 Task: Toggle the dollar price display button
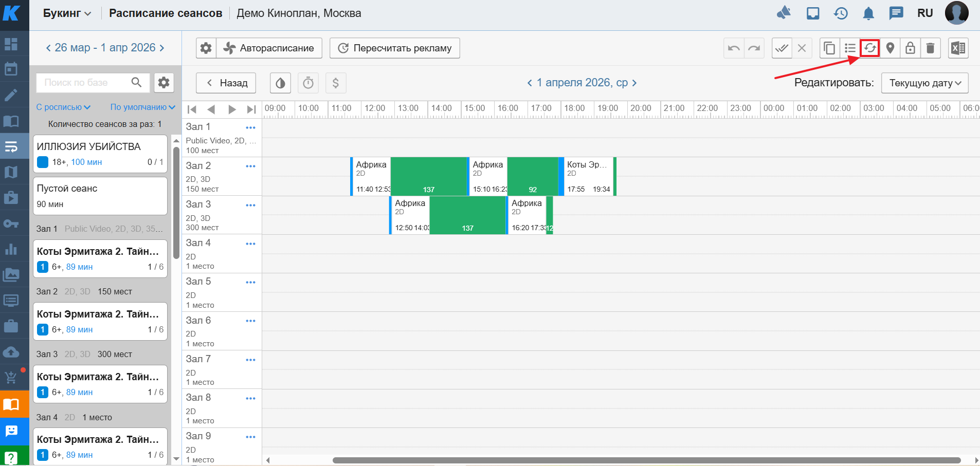pos(336,83)
